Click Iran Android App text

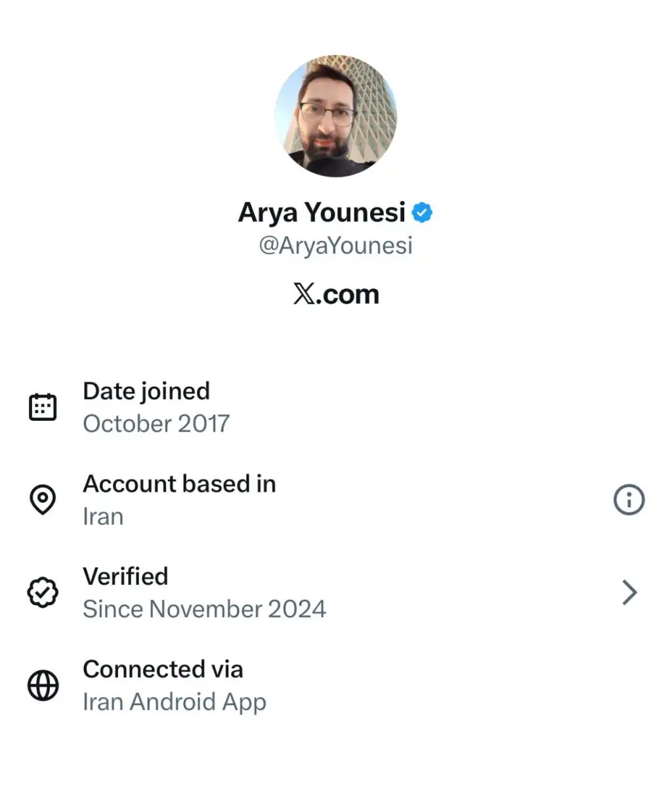[x=175, y=702]
